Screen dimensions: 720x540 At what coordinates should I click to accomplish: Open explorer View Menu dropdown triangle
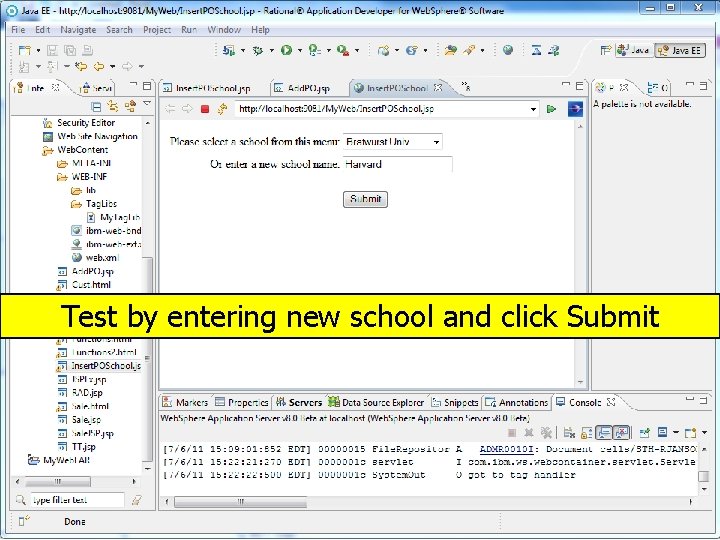click(147, 104)
